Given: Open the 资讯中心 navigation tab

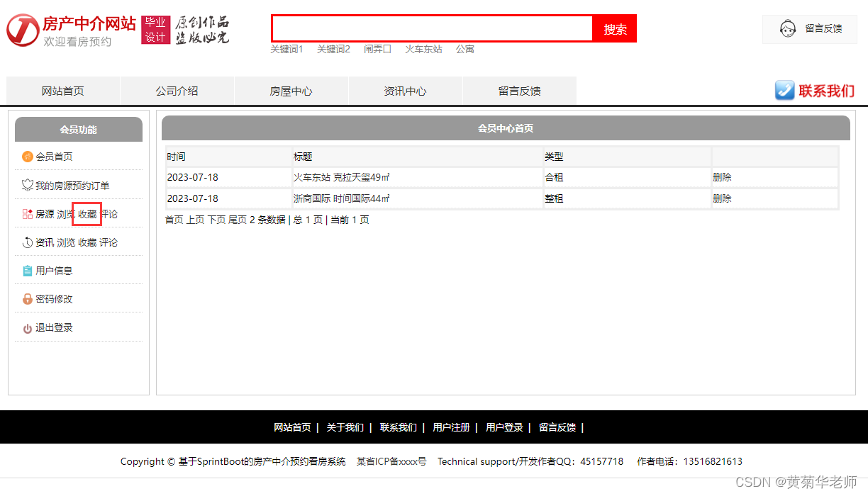Looking at the screenshot, I should pos(406,91).
